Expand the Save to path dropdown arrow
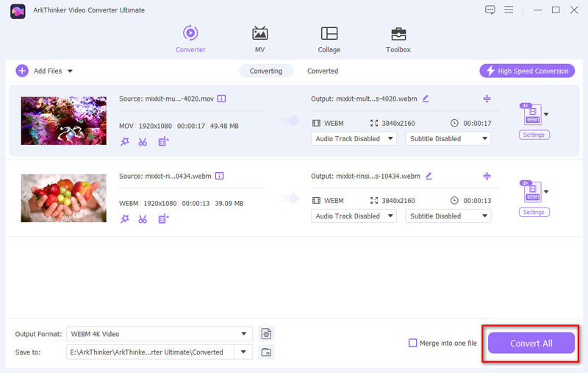The image size is (588, 373). tap(243, 352)
